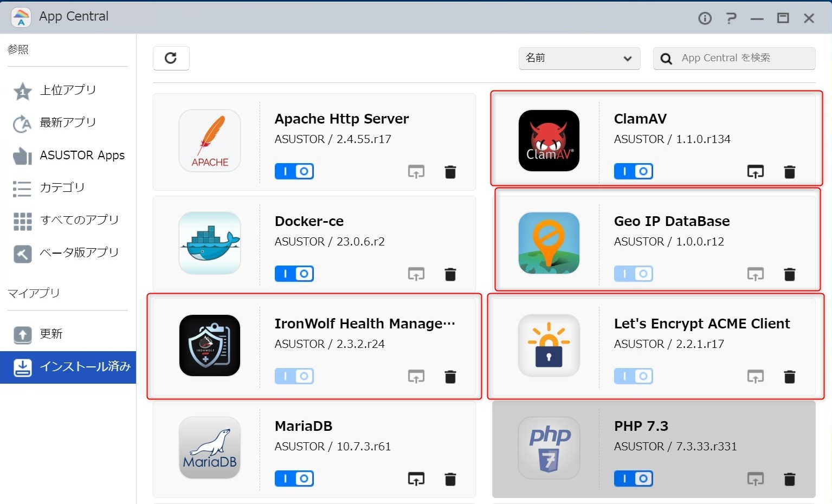
Task: Click the info icon in the title bar
Action: 705,18
